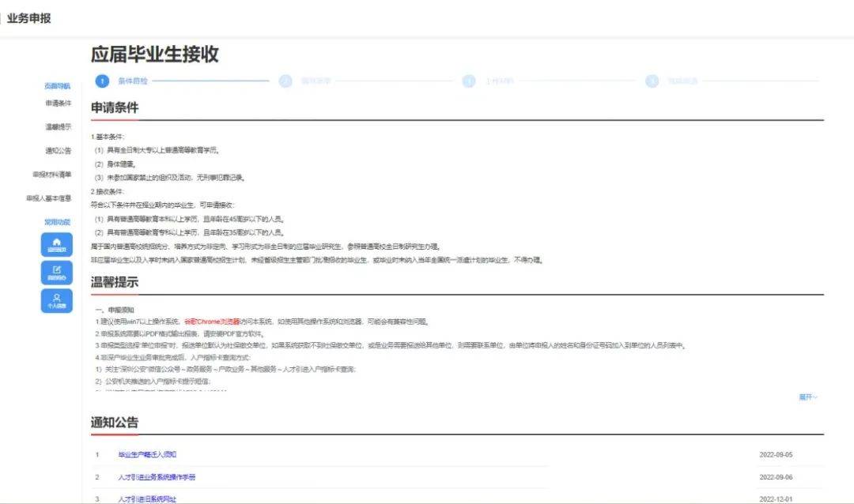Image resolution: width=854 pixels, height=504 pixels.
Task: Click the home icon button under 常用功能
Action: pos(57,244)
